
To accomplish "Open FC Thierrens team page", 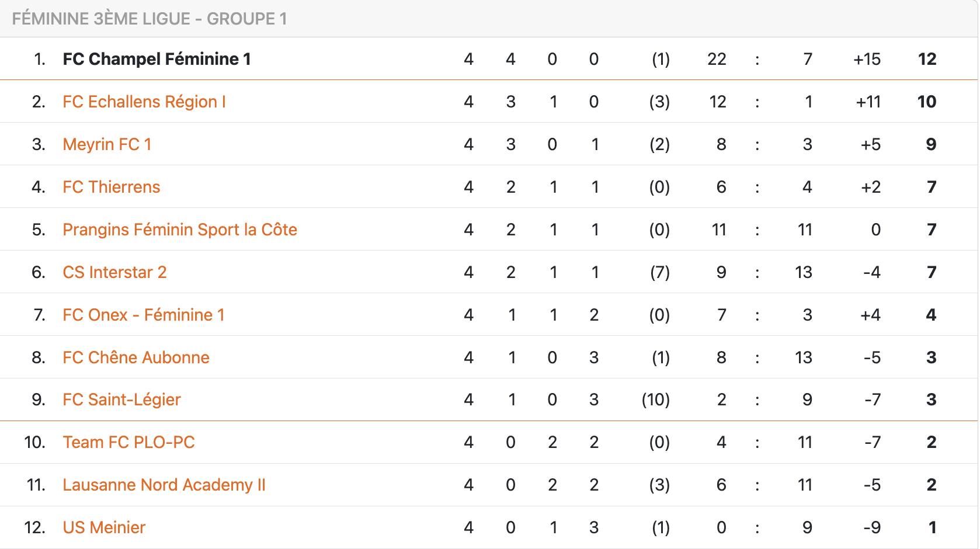I will [111, 187].
